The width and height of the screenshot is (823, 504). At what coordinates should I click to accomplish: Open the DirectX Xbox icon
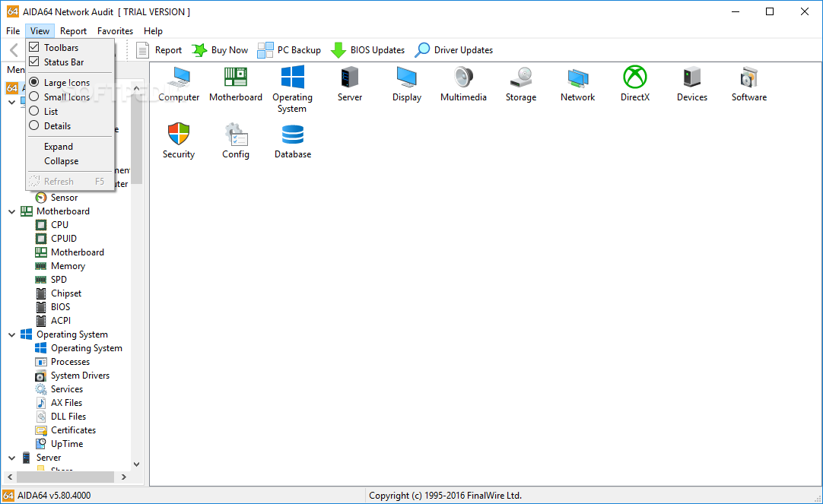[635, 84]
